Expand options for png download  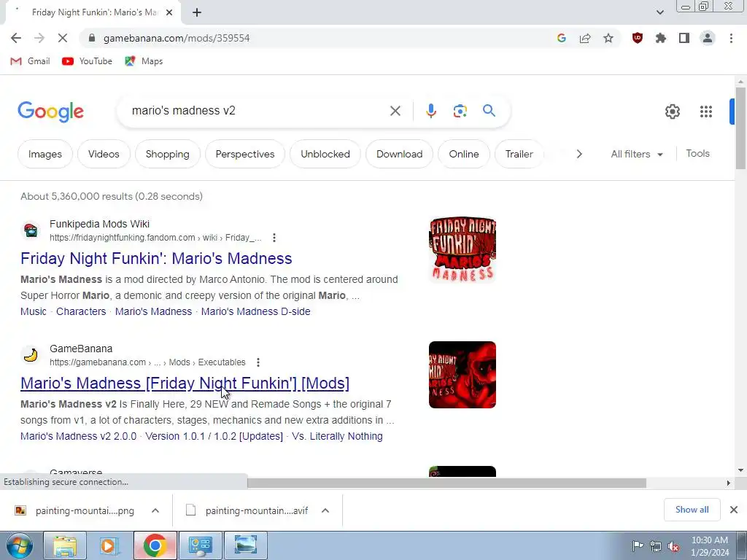pos(155,510)
